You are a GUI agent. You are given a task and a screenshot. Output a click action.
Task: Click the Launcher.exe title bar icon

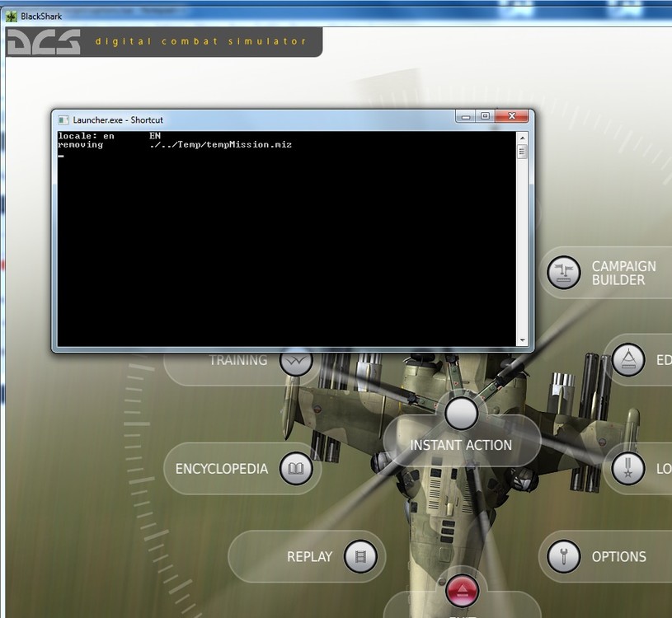[62, 119]
